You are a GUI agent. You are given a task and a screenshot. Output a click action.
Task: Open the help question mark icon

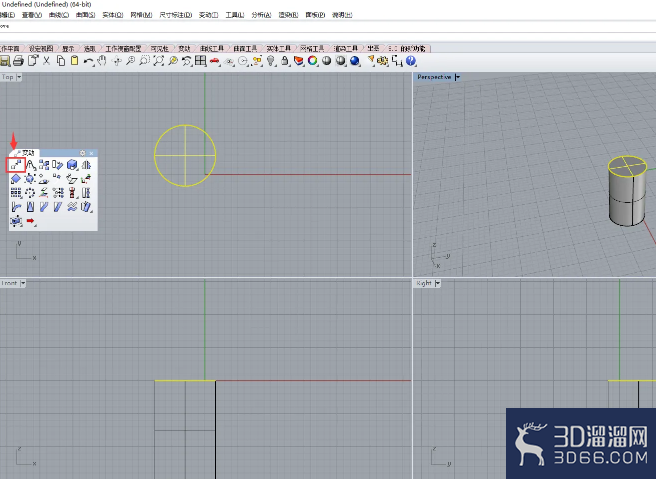411,61
